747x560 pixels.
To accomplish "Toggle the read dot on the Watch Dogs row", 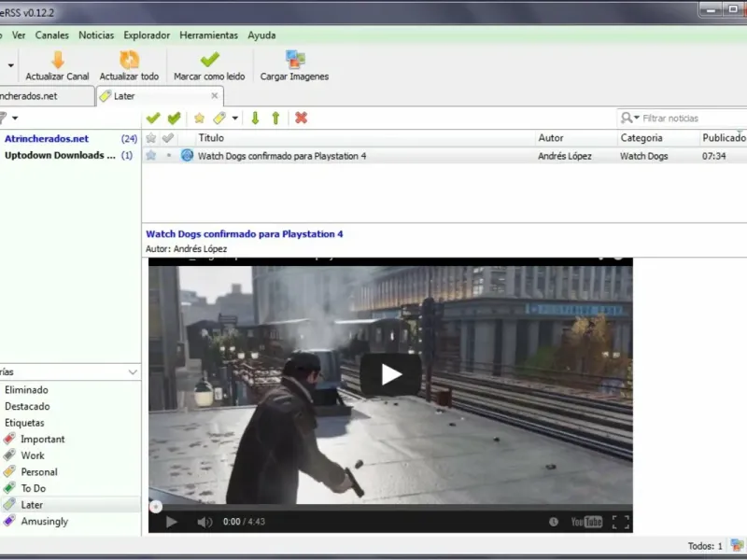I will click(x=169, y=156).
